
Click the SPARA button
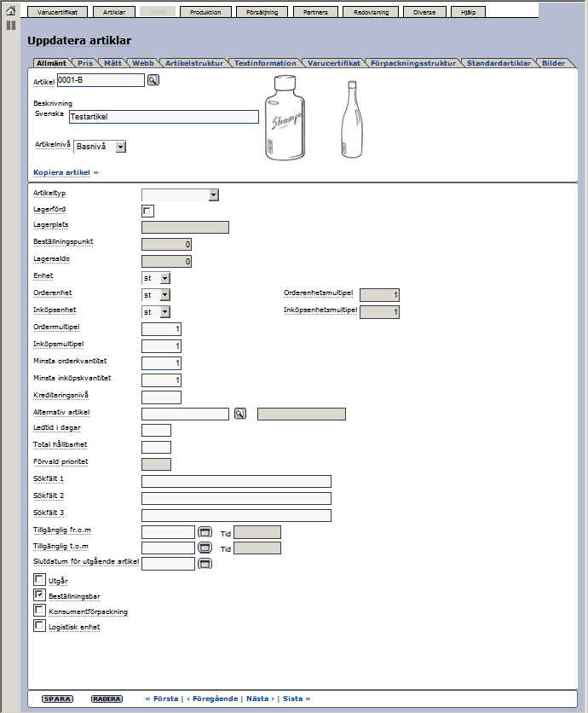tap(57, 699)
